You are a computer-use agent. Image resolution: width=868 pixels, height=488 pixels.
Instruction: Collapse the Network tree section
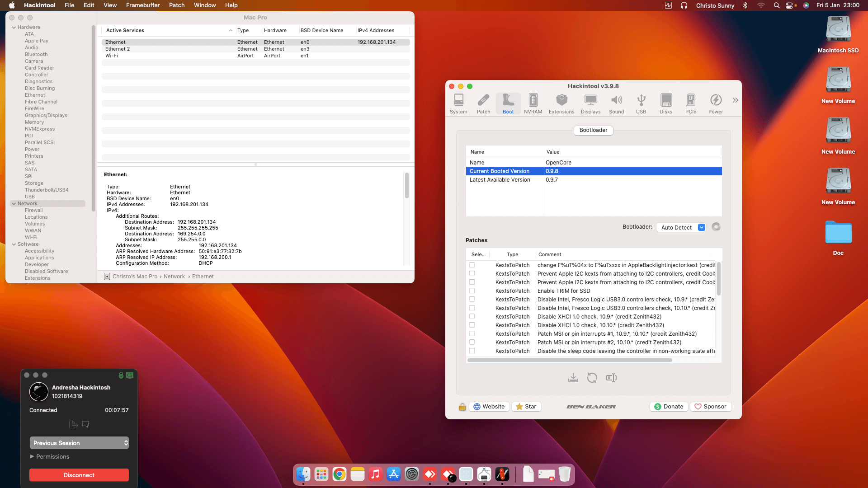click(x=14, y=204)
